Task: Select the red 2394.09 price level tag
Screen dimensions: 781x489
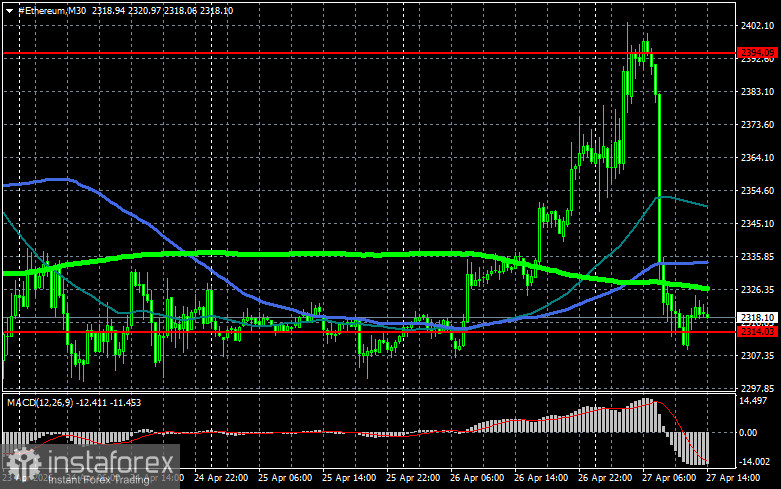Action: click(758, 52)
